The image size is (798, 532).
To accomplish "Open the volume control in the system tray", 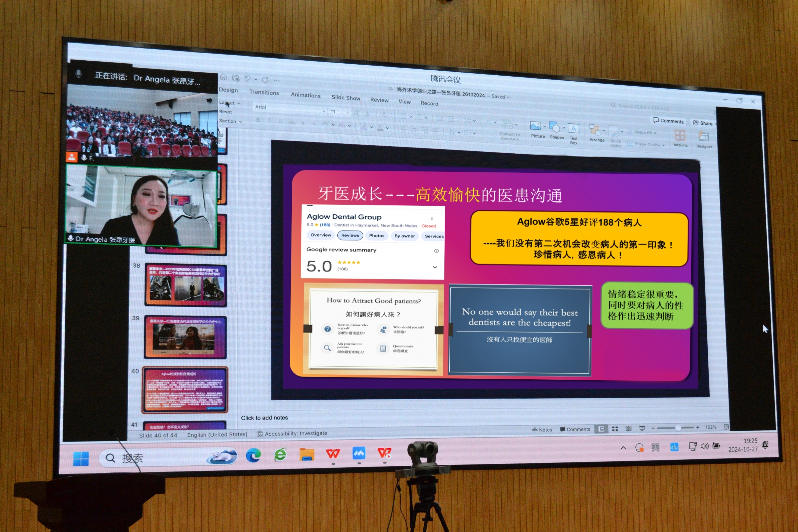I will click(704, 446).
